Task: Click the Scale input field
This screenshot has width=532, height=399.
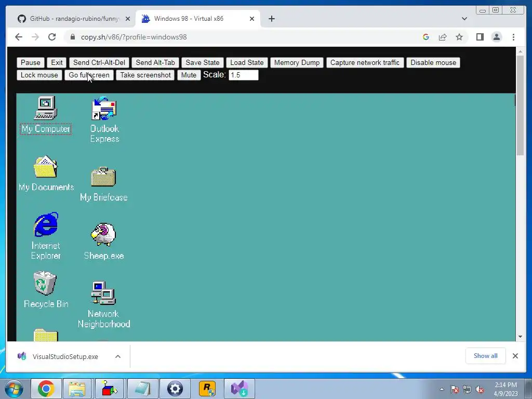Action: point(244,75)
